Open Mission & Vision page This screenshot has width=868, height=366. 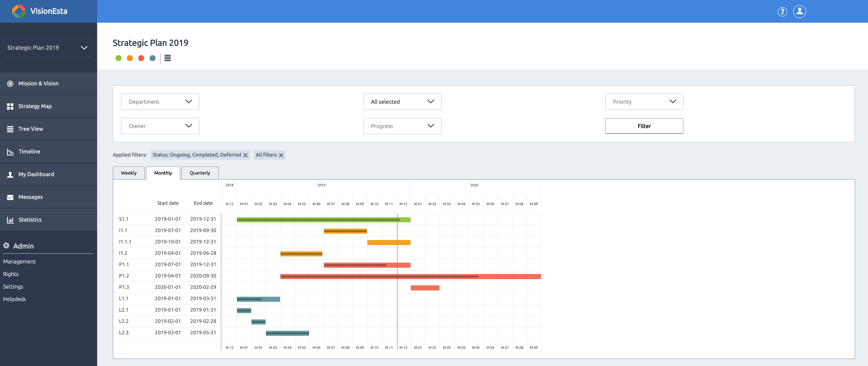click(38, 84)
